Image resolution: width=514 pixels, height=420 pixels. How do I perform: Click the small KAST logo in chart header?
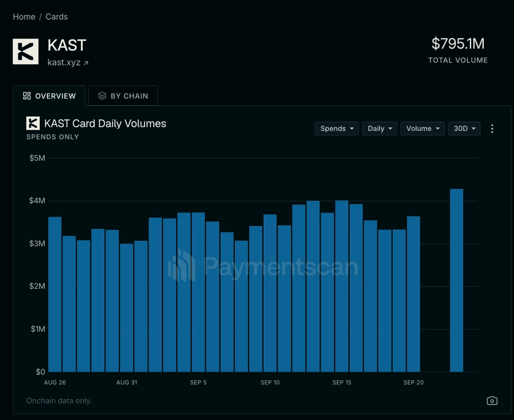coord(33,123)
